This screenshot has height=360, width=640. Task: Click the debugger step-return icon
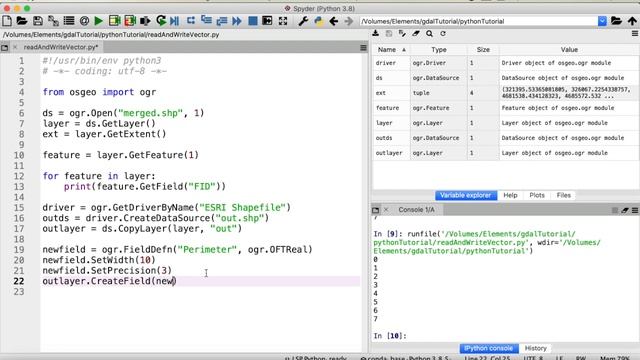(x=222, y=21)
